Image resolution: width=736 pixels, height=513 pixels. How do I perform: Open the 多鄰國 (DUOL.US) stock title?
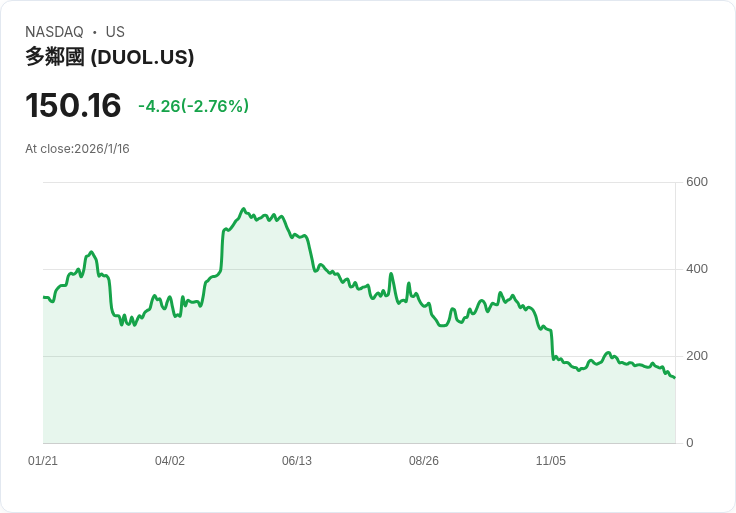pyautogui.click(x=110, y=57)
